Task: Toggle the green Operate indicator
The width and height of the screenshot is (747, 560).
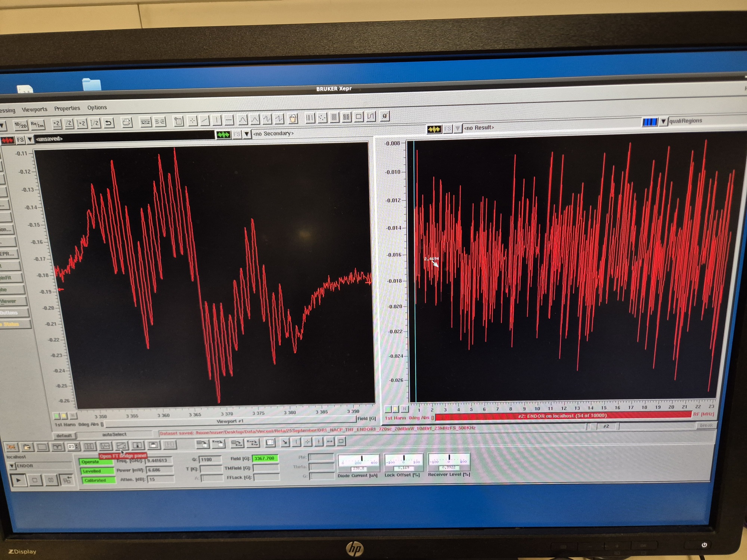Action: pyautogui.click(x=96, y=462)
